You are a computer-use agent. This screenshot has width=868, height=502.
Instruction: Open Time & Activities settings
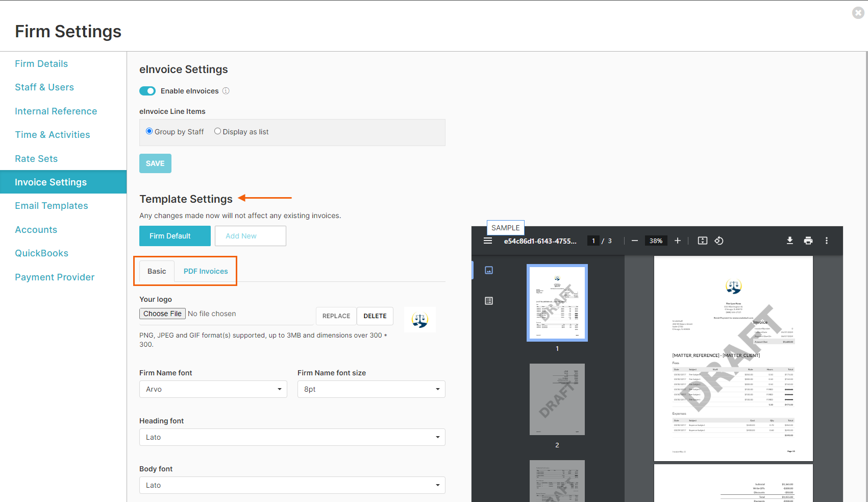[53, 135]
